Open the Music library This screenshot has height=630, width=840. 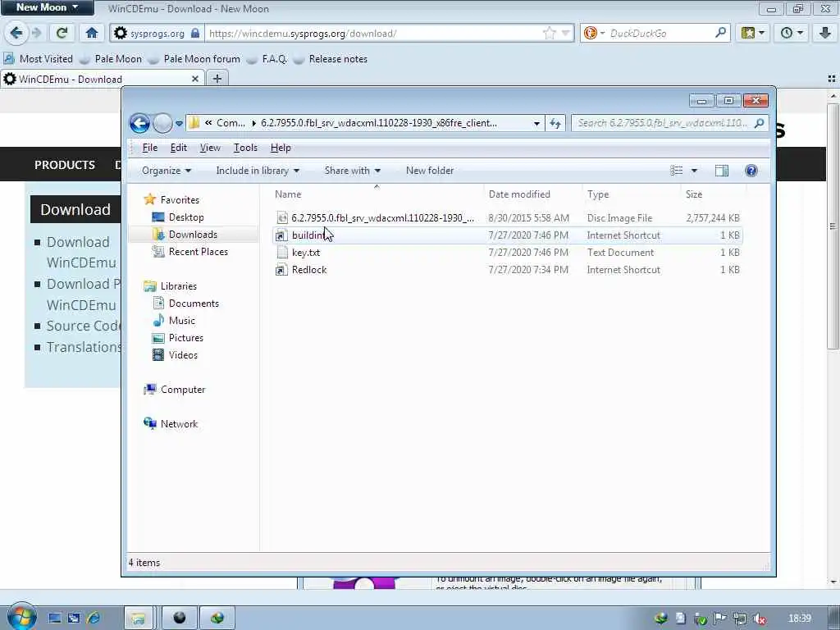tap(181, 321)
